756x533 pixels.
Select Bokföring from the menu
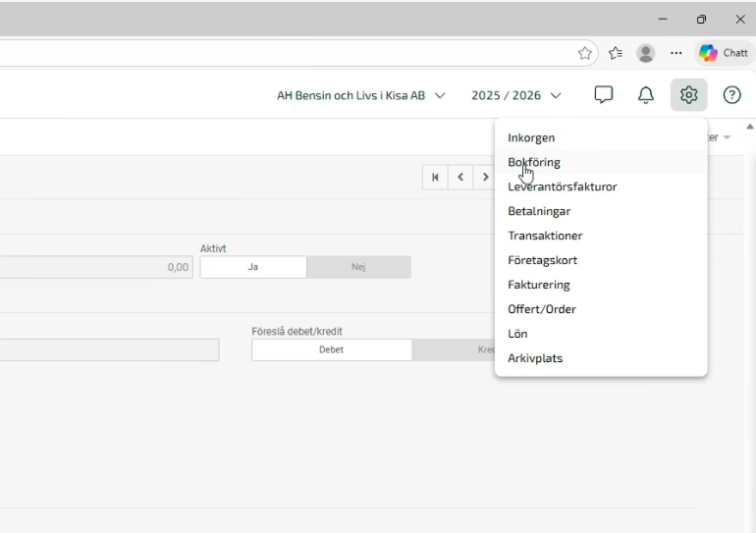(x=534, y=162)
